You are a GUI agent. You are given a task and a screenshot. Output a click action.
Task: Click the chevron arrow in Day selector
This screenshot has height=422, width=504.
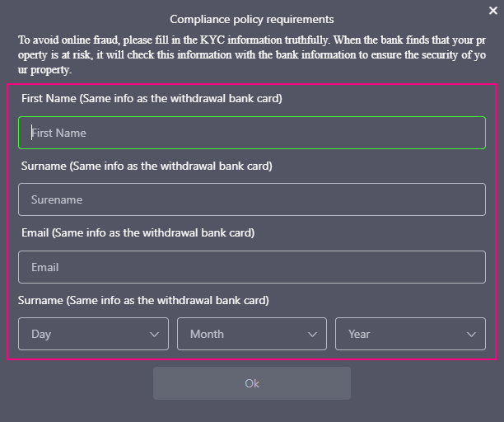(154, 334)
